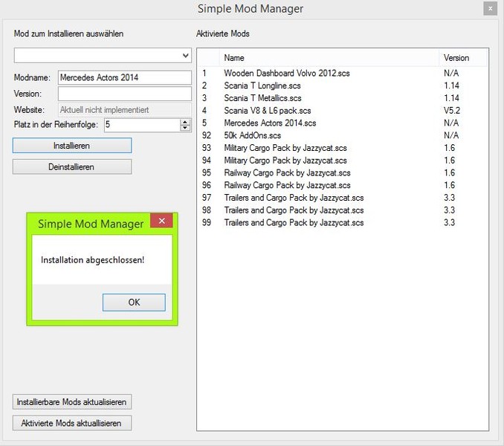Click the Platz in der Reihenfolge number field
The image size is (504, 446).
[x=142, y=125]
